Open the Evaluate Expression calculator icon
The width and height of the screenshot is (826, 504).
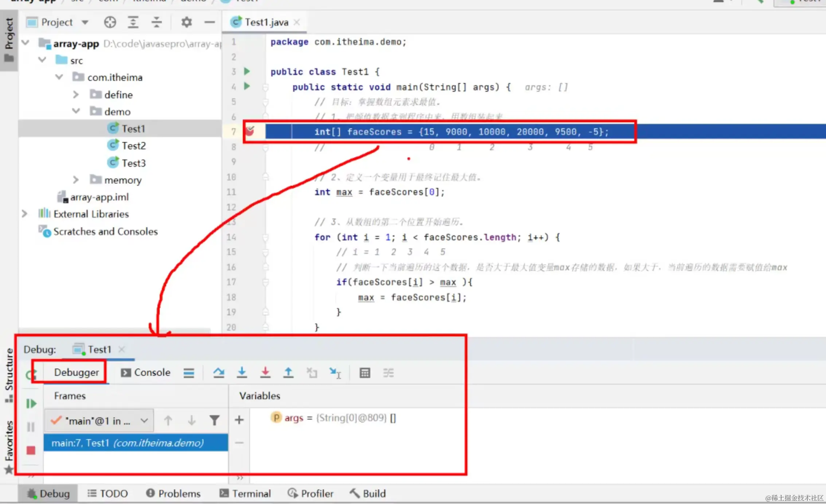tap(365, 373)
